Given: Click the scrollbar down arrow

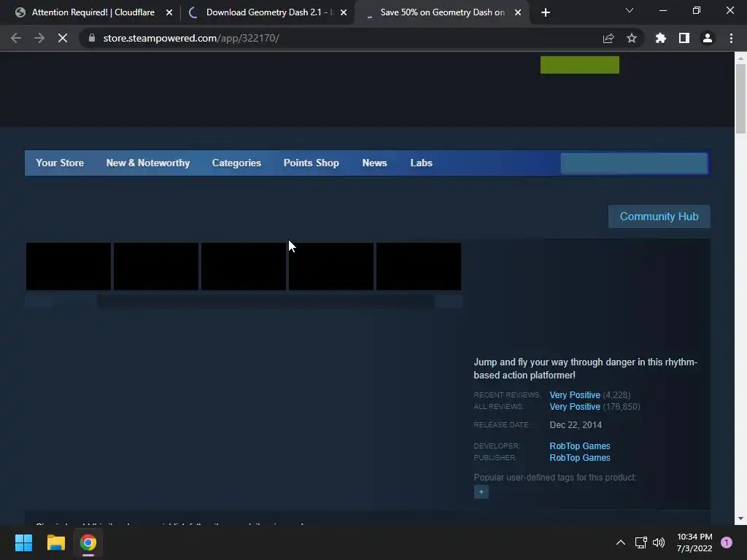Looking at the screenshot, I should click(740, 518).
